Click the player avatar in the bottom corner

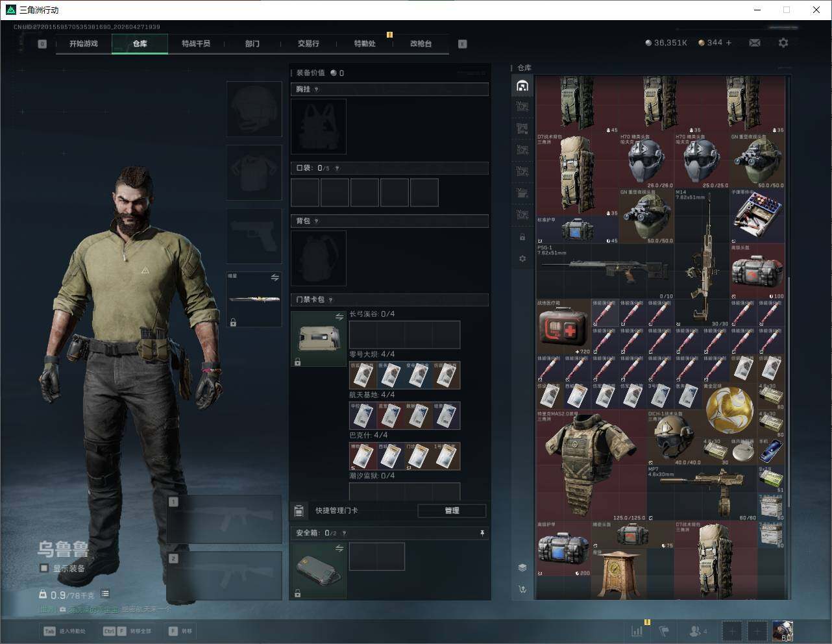click(x=783, y=631)
